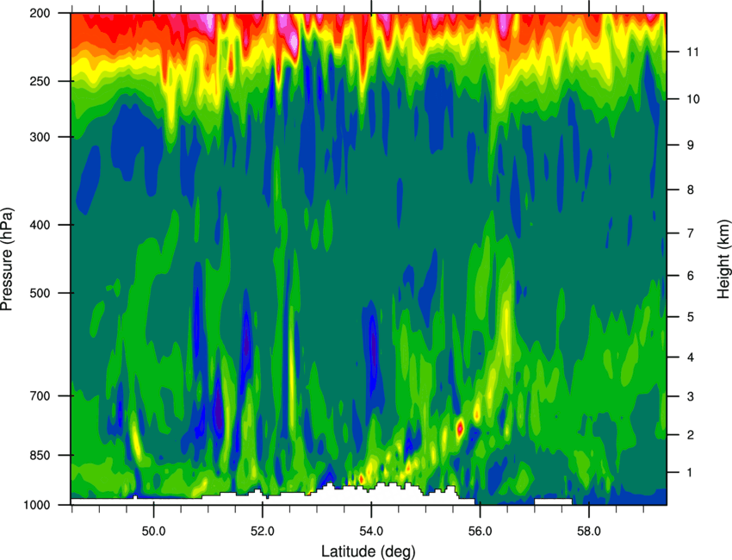Screen dimensions: 732x560
Task: Click the 58.0 latitude tick label
Action: (589, 531)
